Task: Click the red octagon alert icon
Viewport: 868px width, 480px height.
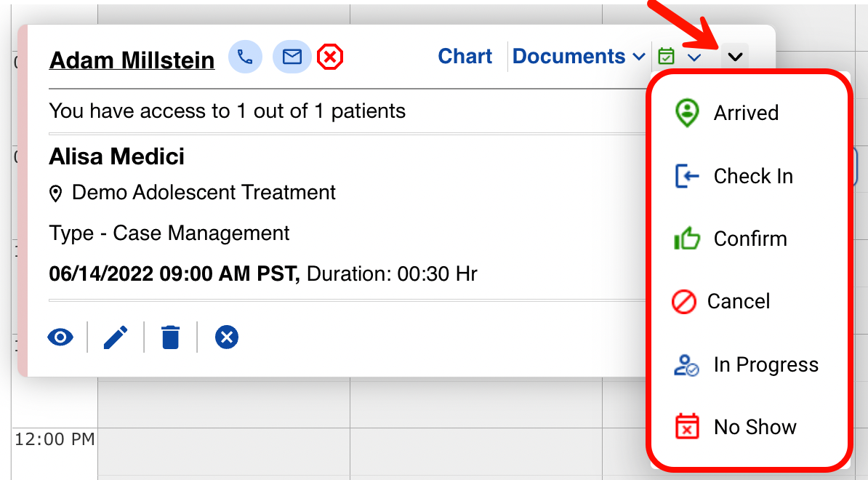Action: (331, 57)
